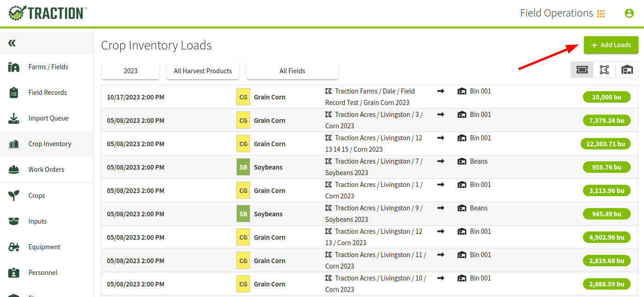The width and height of the screenshot is (644, 297).
Task: Click the Field Records clipboard icon
Action: coord(14,93)
